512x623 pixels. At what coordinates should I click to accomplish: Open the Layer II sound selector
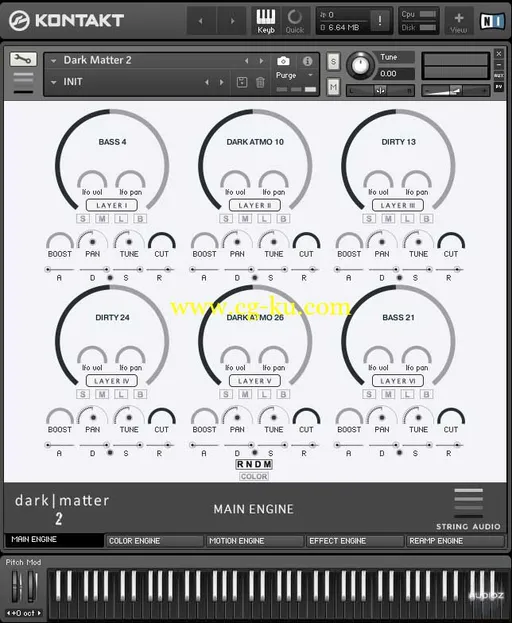(255, 205)
